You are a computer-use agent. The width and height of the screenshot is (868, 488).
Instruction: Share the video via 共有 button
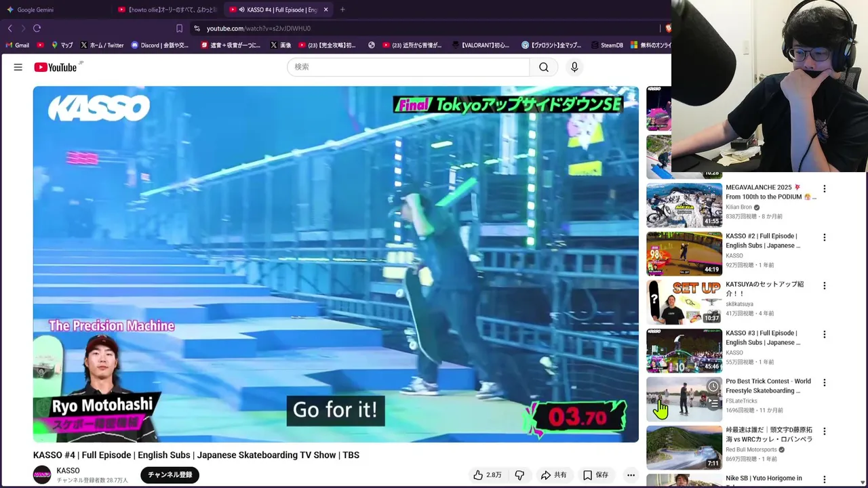point(553,475)
